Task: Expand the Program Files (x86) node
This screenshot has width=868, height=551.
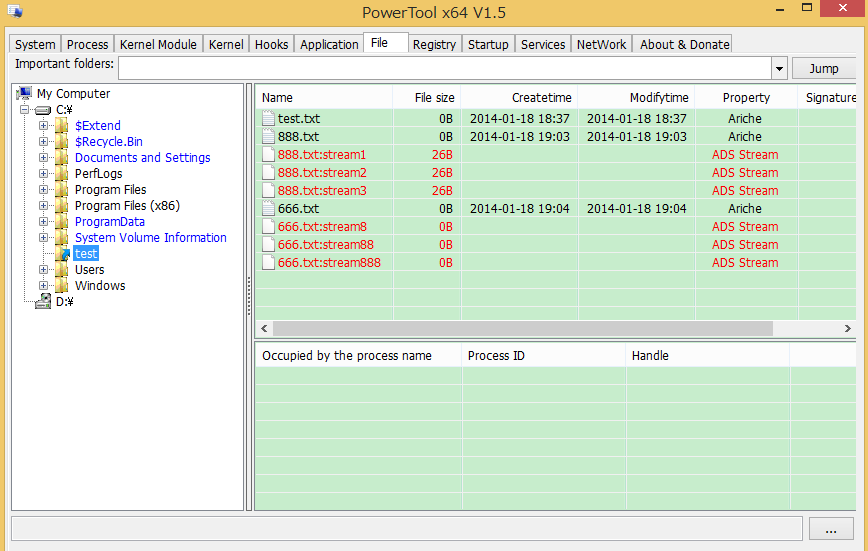Action: click(43, 206)
